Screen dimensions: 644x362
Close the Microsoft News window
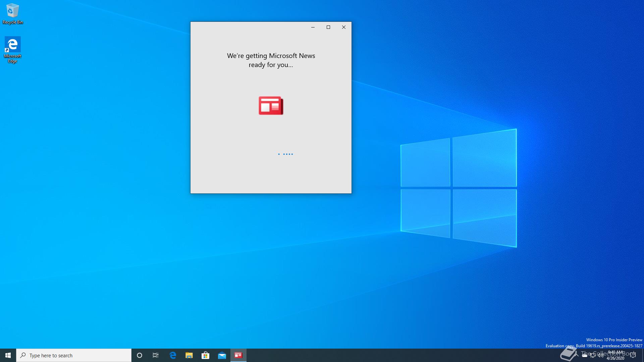[344, 27]
